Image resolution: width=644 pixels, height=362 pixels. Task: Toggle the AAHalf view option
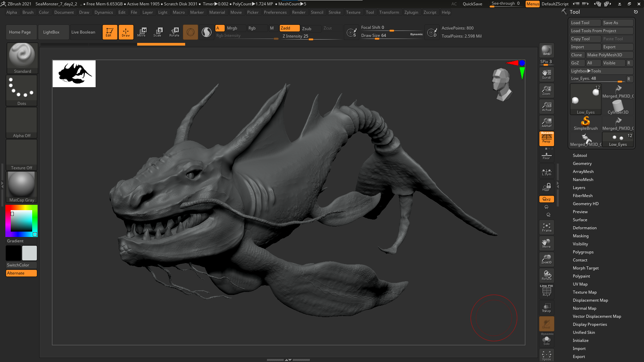pyautogui.click(x=546, y=122)
